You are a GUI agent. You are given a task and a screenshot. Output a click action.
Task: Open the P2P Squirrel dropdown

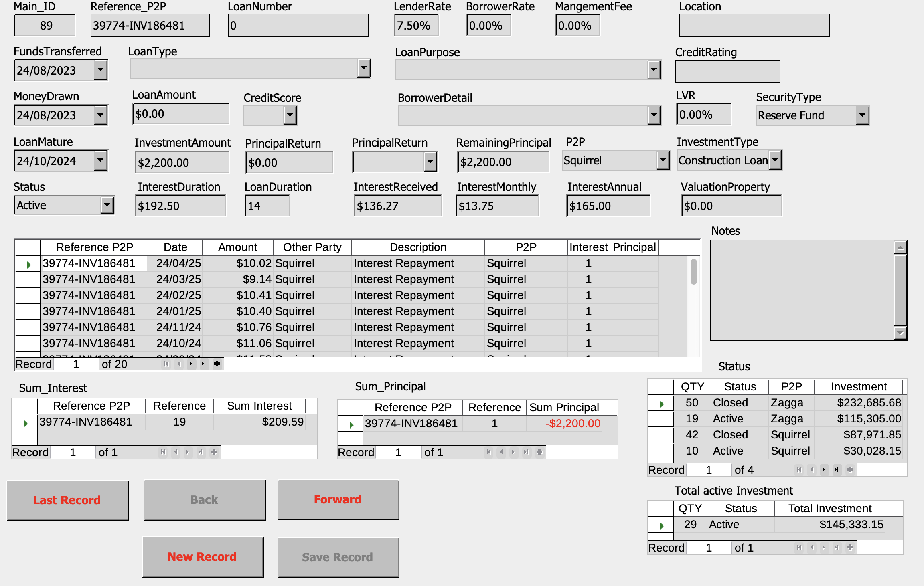coord(663,160)
